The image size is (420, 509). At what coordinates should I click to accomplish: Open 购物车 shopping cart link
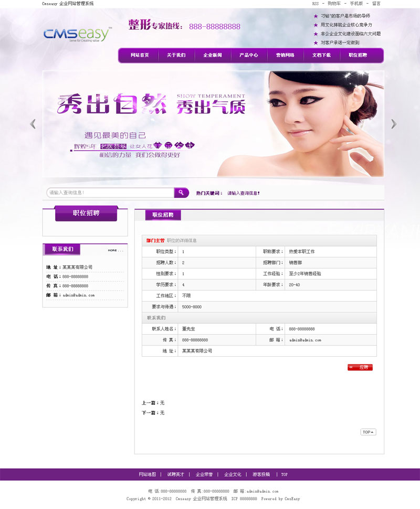point(334,4)
